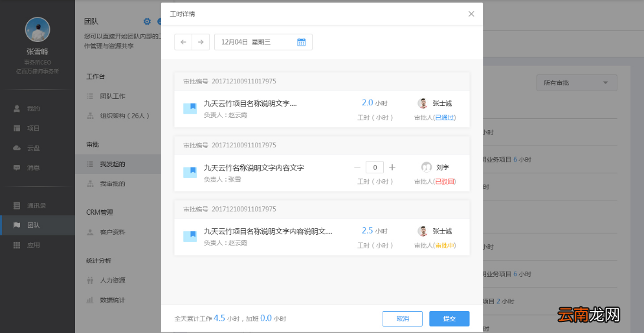This screenshot has height=333, width=644.
Task: Click the person icon beside 我的
Action: coord(17,109)
